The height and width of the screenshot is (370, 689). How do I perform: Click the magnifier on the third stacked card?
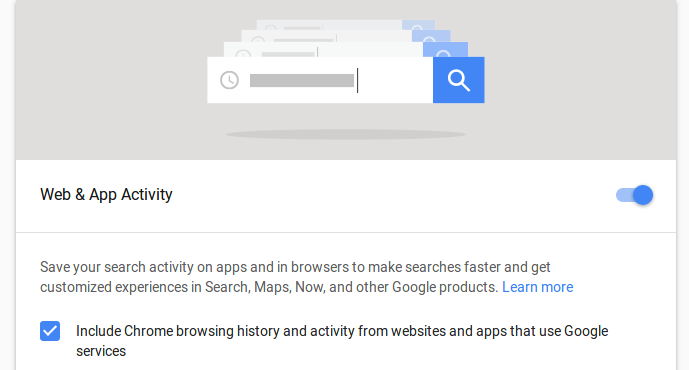click(x=430, y=39)
